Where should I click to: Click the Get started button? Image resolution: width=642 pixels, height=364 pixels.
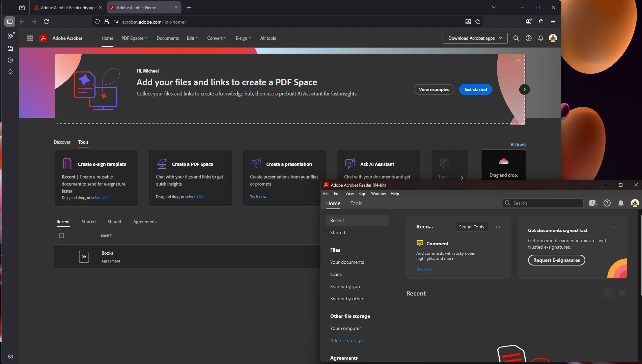tap(476, 89)
